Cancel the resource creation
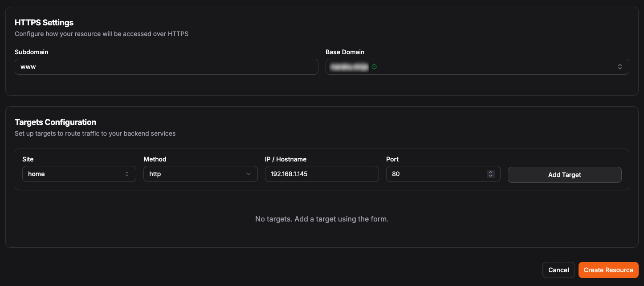 click(558, 270)
